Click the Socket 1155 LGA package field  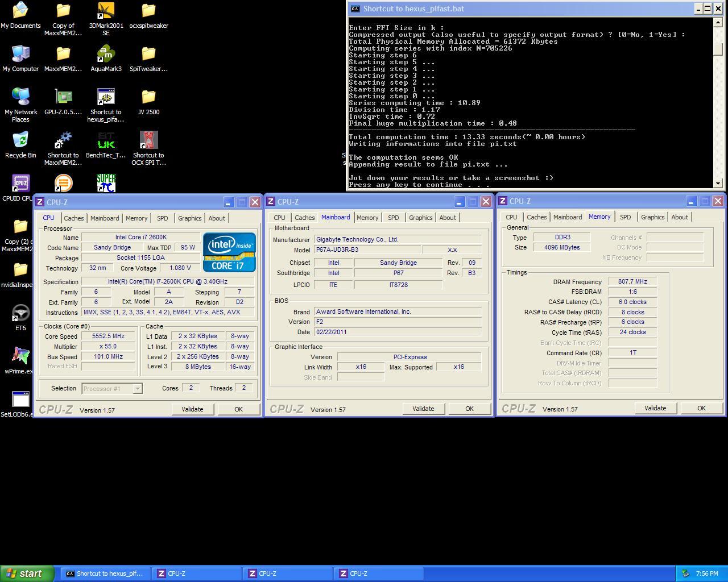(x=140, y=258)
